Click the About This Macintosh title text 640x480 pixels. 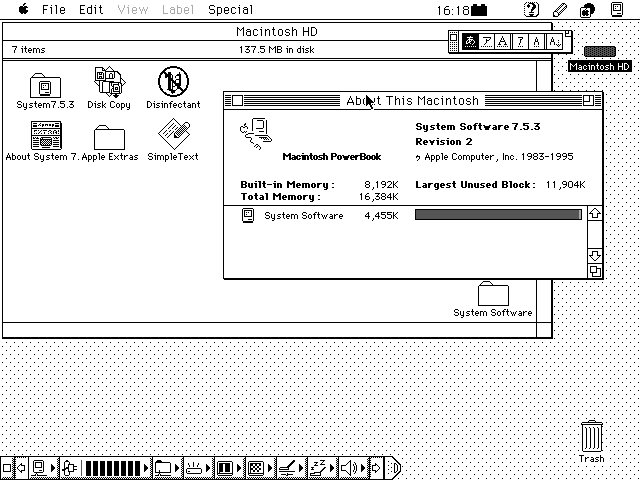tap(412, 100)
